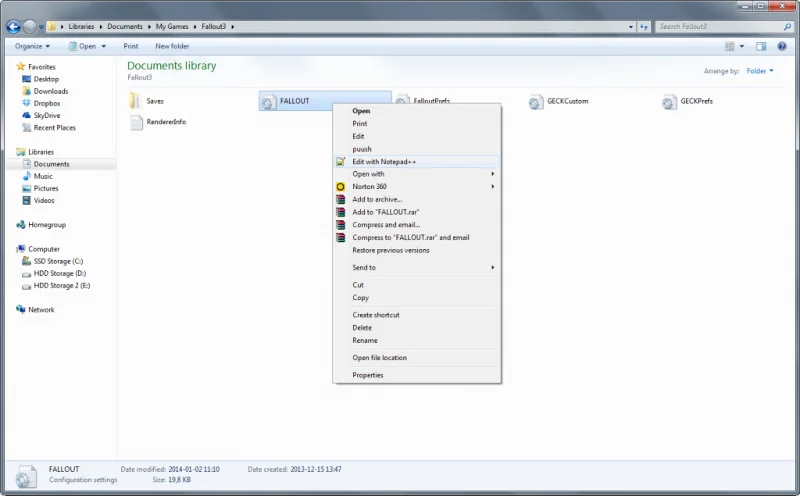Click Libraries in address breadcrumb
The image size is (800, 496).
pyautogui.click(x=81, y=27)
